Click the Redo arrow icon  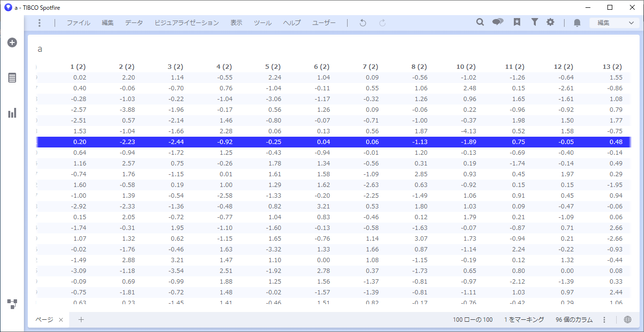pos(382,23)
